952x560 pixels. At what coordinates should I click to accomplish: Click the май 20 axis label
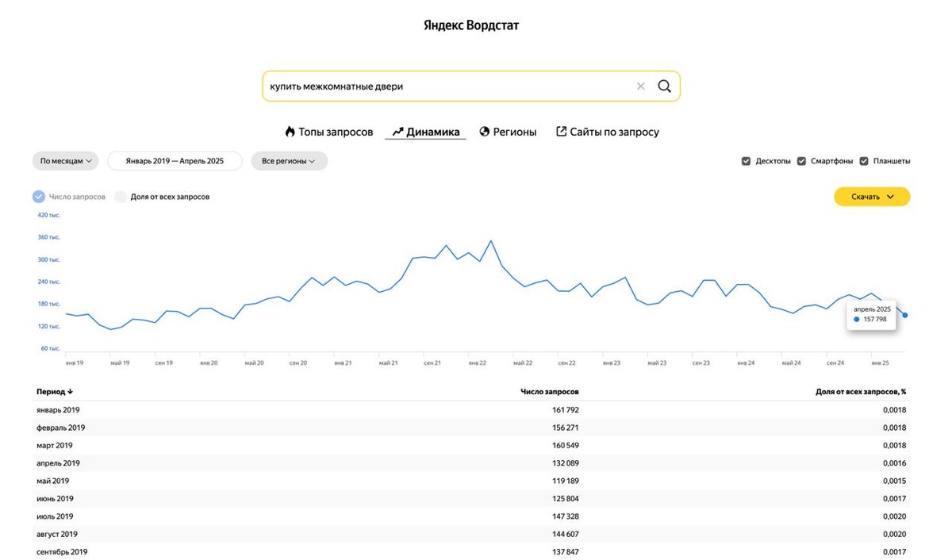click(x=255, y=362)
